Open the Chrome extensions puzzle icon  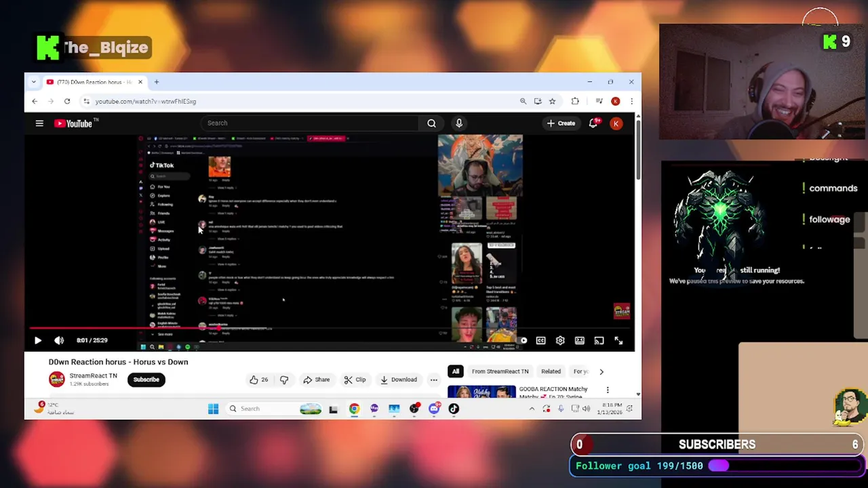tap(575, 102)
